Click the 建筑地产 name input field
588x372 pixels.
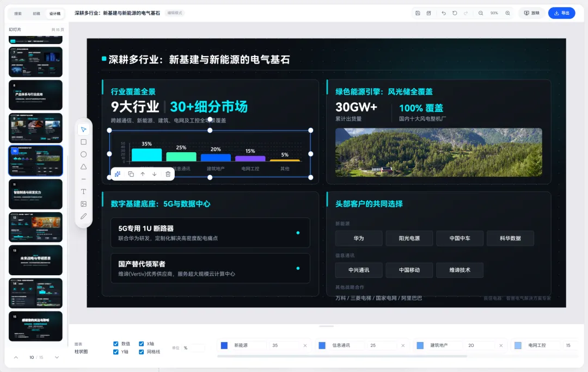point(444,345)
